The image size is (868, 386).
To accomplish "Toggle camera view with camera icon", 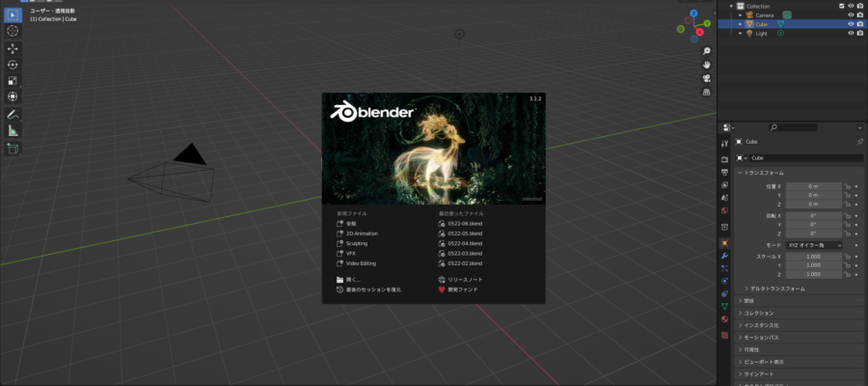I will [x=706, y=78].
